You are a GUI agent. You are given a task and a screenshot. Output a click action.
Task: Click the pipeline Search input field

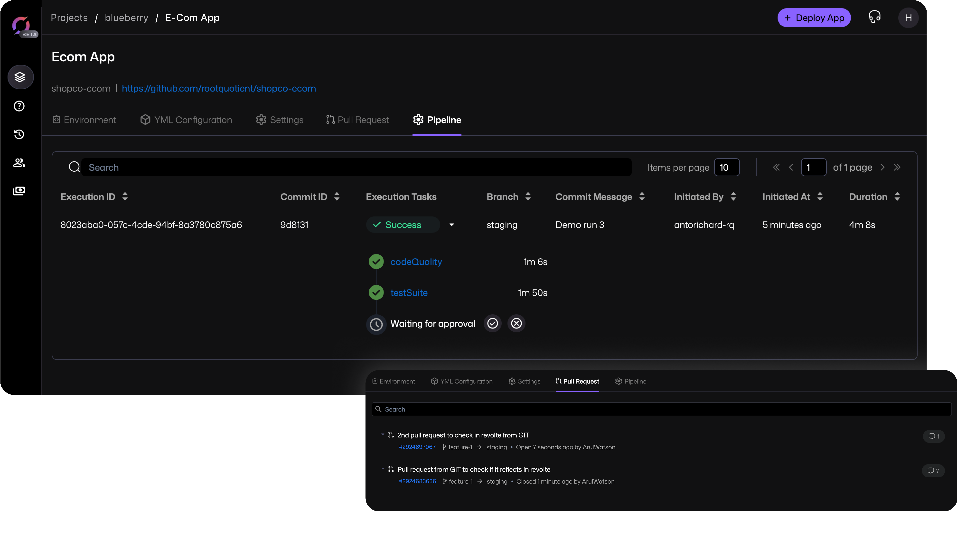[x=356, y=167]
